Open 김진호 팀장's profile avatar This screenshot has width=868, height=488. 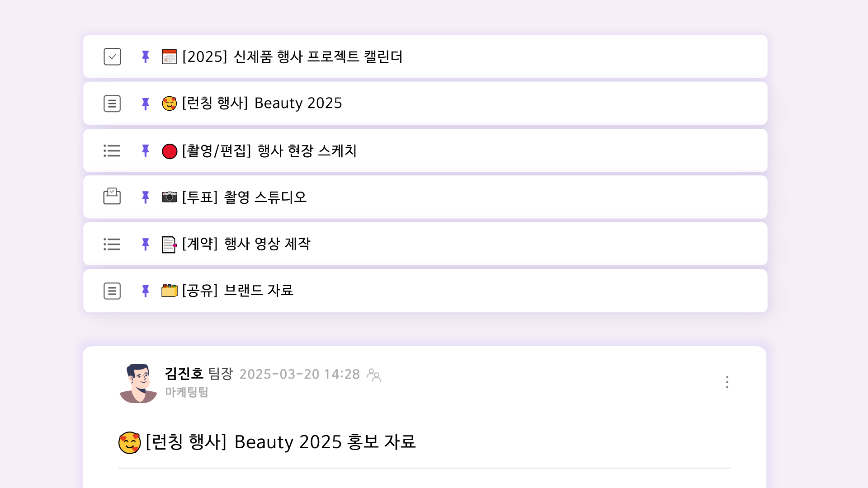click(x=138, y=383)
